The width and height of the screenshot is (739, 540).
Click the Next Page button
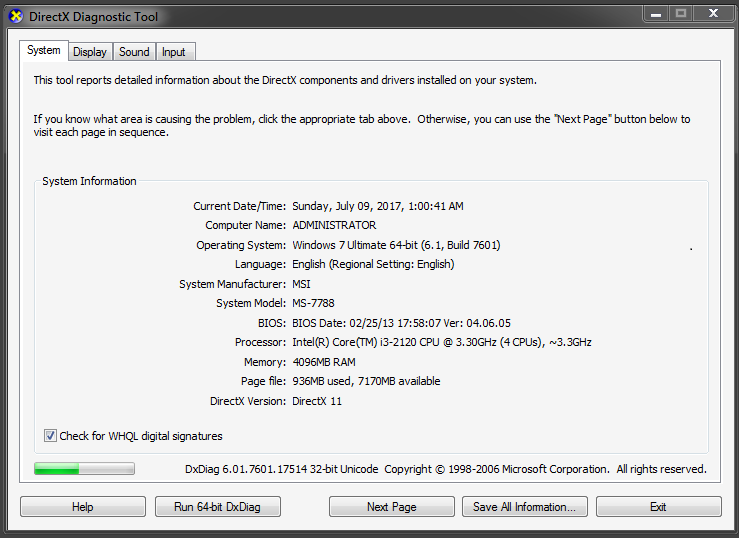coord(391,507)
